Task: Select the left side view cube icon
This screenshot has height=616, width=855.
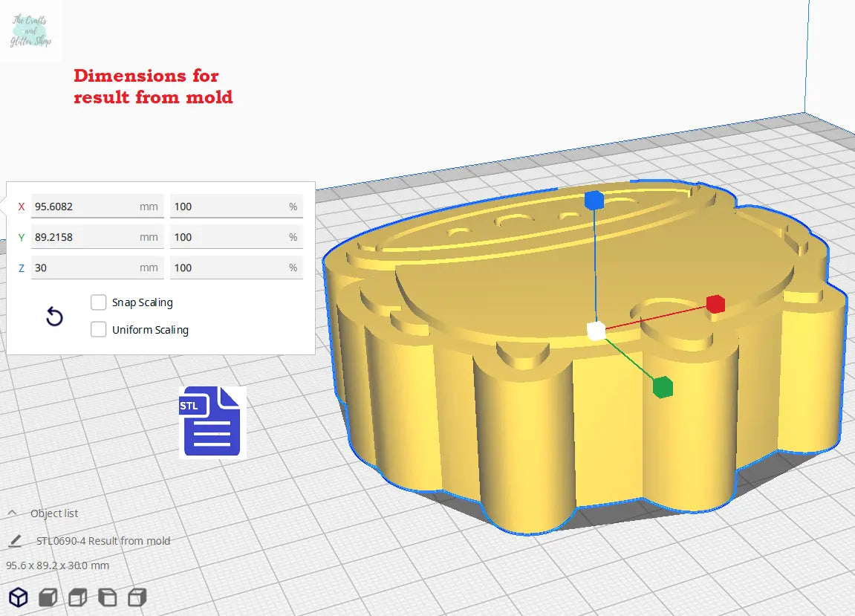Action: pos(107,597)
